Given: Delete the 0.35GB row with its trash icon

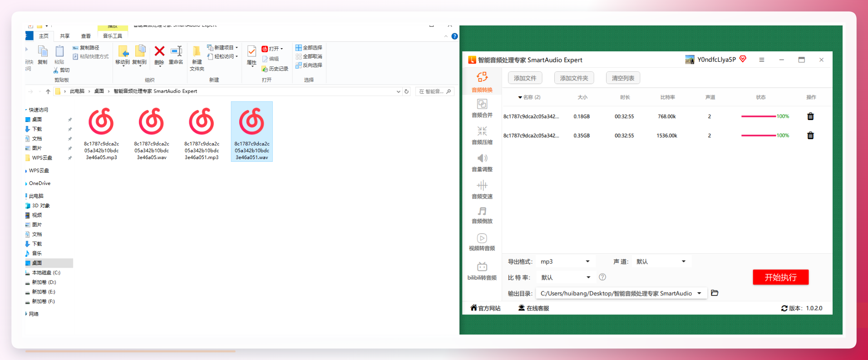Looking at the screenshot, I should tap(810, 135).
